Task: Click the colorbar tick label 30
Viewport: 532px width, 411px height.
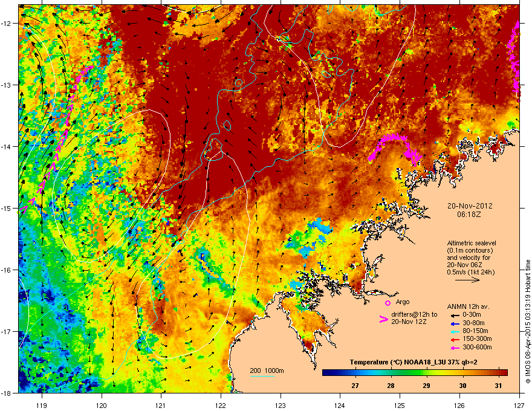Action: coord(462,386)
